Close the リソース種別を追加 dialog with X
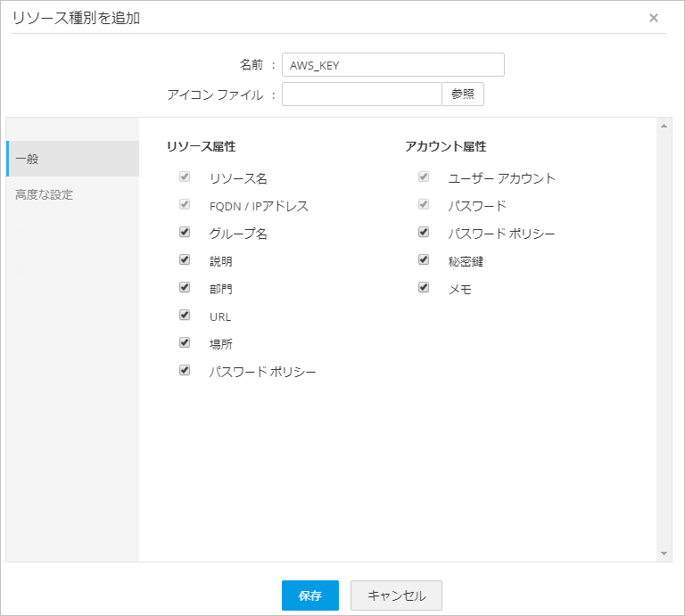The width and height of the screenshot is (685, 616). coord(654,18)
